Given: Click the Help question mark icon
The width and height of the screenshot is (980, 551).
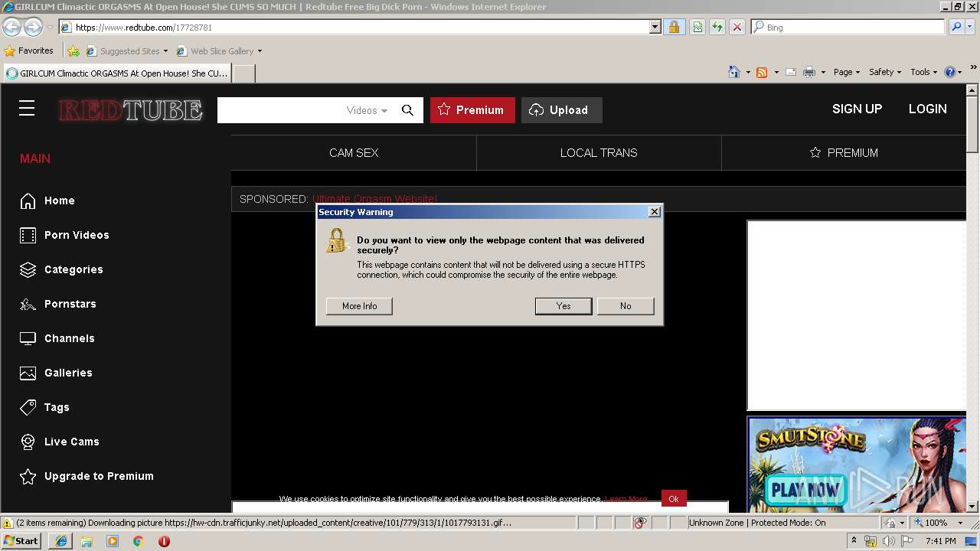Looking at the screenshot, I should [950, 72].
